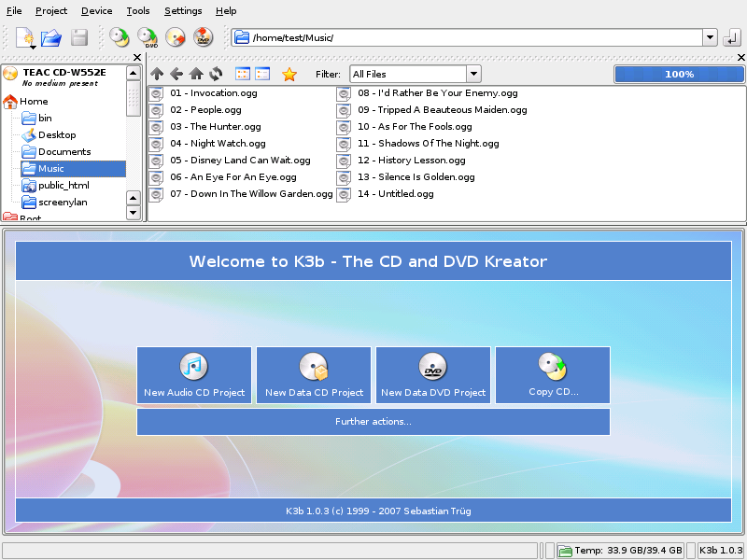Screen dimensions: 747x560
Task: Click the New Project toolbar icon
Action: [25, 37]
